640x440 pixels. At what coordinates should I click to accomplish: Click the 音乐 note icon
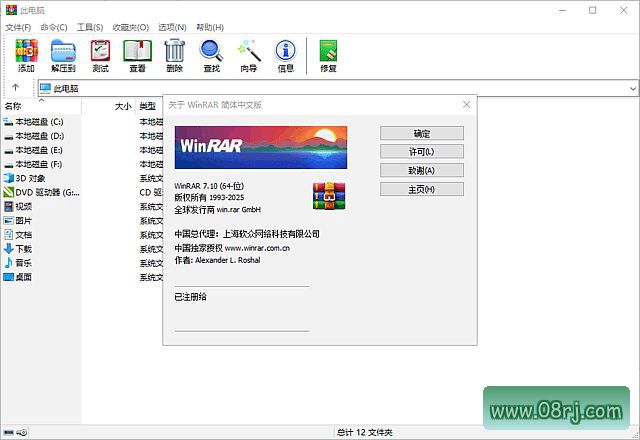(8, 262)
